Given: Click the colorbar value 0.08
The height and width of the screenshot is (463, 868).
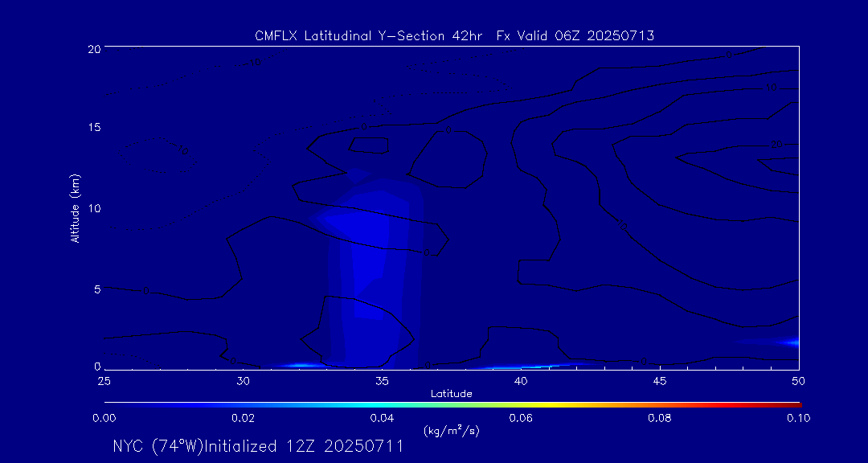Looking at the screenshot, I should click(x=660, y=418).
